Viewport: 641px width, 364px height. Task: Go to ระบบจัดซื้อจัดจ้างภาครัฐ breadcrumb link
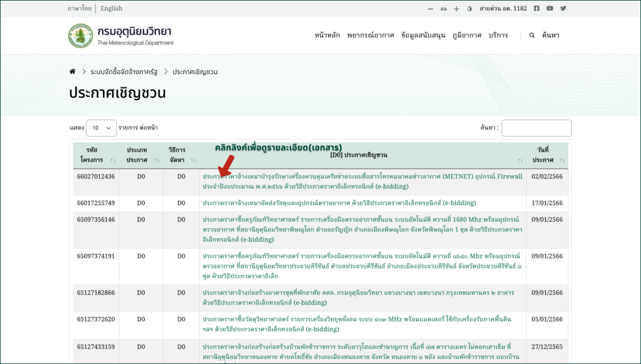pyautogui.click(x=124, y=72)
